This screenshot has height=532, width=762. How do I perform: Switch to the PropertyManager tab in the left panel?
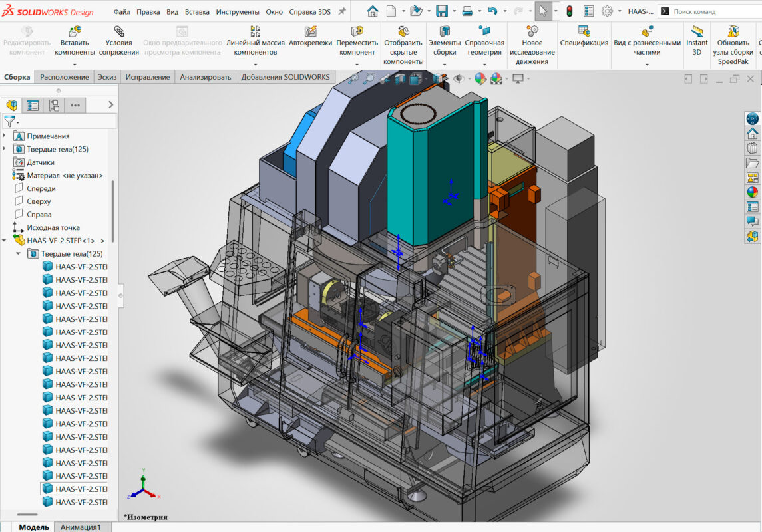click(x=33, y=105)
